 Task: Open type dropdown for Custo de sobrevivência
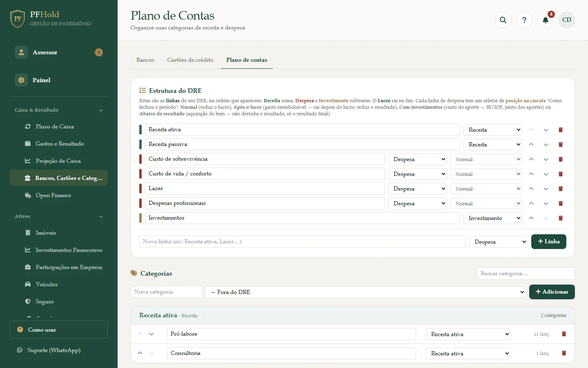(x=418, y=159)
